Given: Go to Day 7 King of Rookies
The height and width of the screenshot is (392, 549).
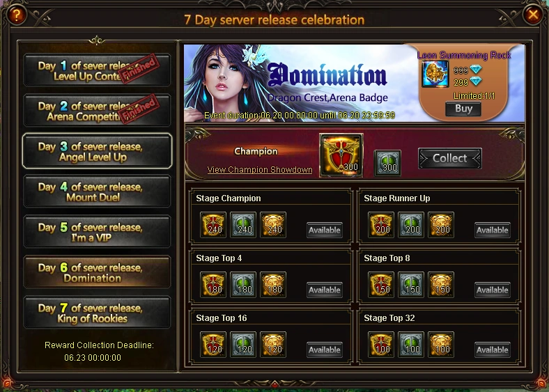Looking at the screenshot, I should (x=97, y=313).
